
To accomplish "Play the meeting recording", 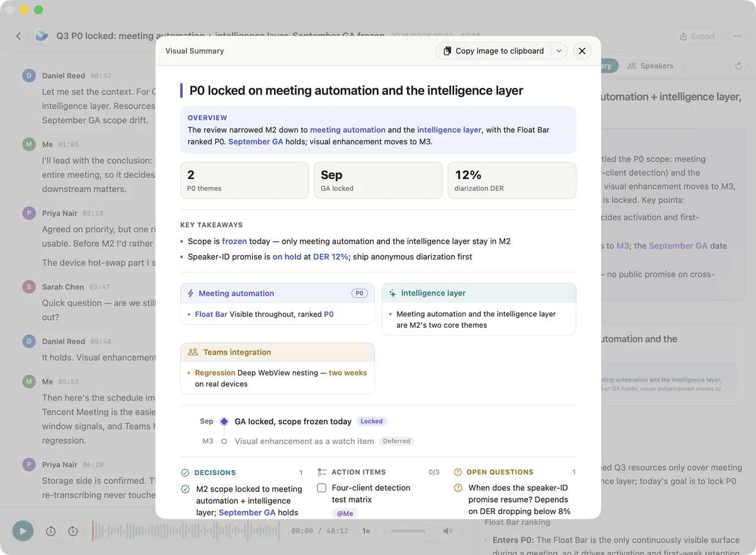I will 23,531.
